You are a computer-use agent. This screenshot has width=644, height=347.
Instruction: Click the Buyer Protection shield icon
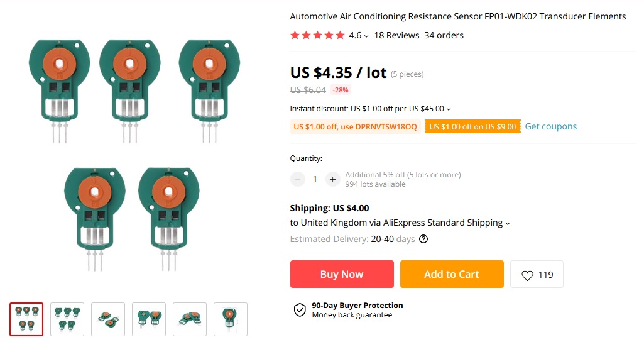pos(300,310)
